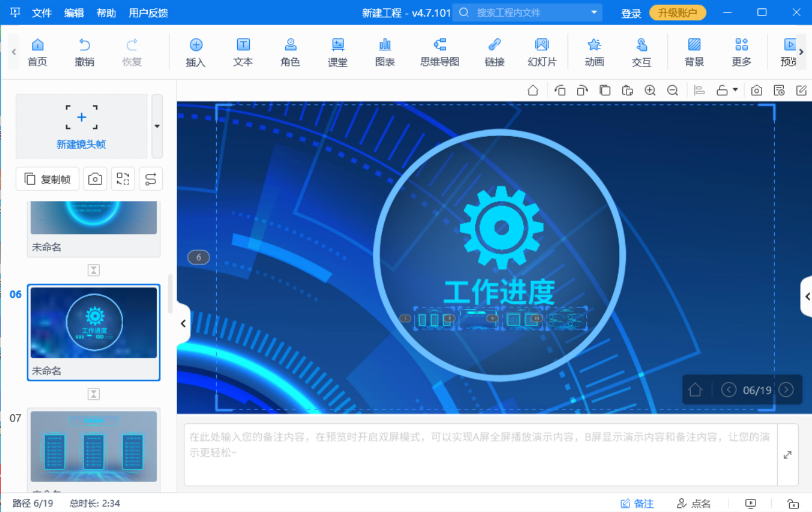The image size is (812, 512).
Task: Open the 幻灯片 slideshow tool
Action: 542,52
